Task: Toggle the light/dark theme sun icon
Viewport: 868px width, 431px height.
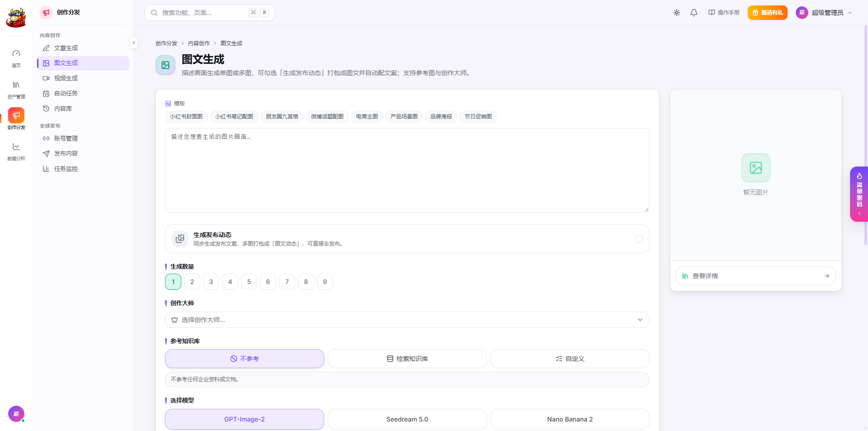Action: pyautogui.click(x=677, y=13)
